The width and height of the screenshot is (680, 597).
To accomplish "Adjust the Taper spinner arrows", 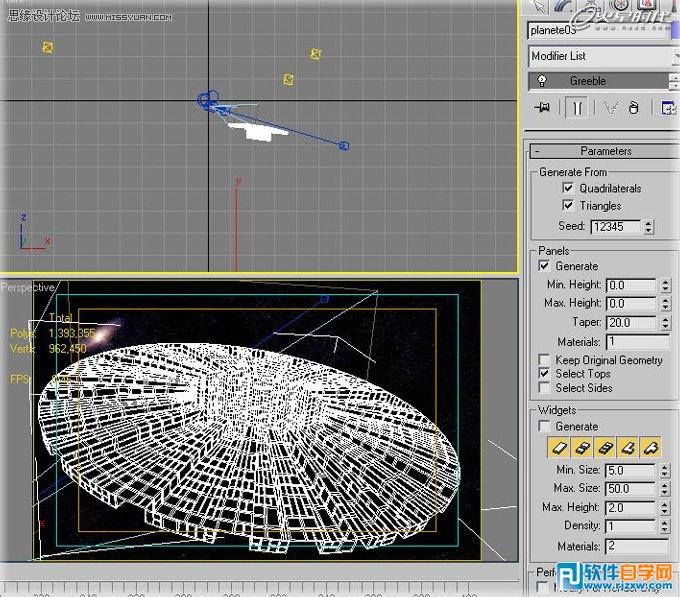I will point(666,323).
